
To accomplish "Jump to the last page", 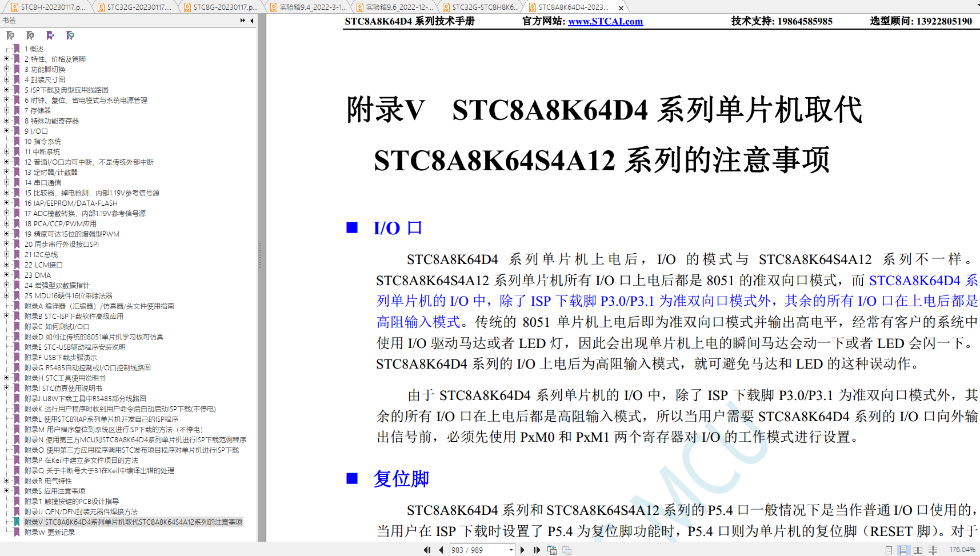I will tap(537, 550).
